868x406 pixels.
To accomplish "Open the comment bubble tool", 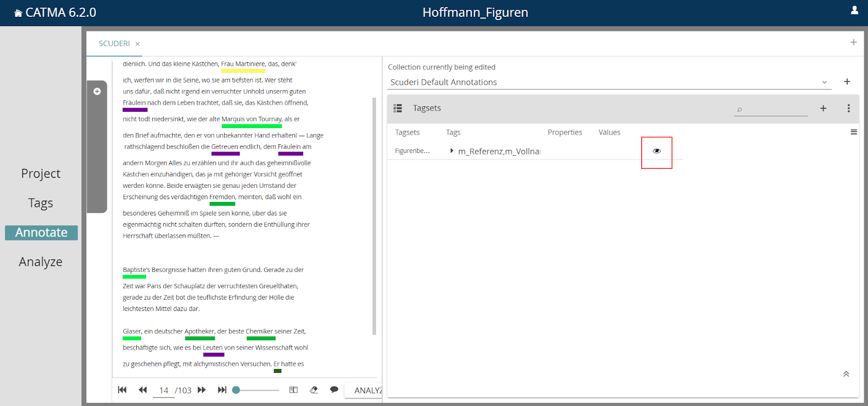I will coord(334,390).
